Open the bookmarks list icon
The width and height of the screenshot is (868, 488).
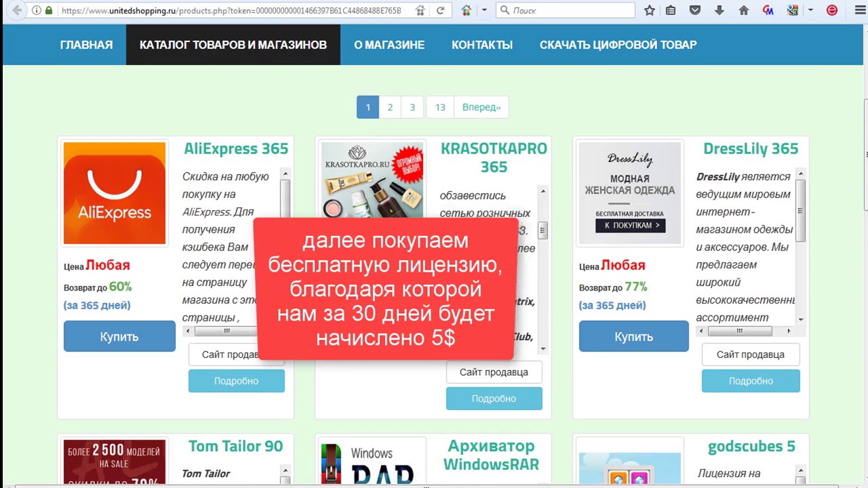tap(671, 10)
